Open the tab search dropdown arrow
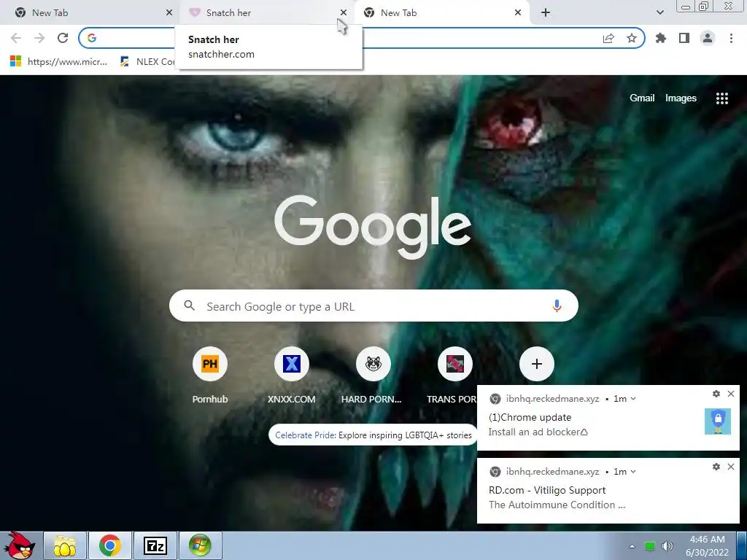 coord(659,13)
